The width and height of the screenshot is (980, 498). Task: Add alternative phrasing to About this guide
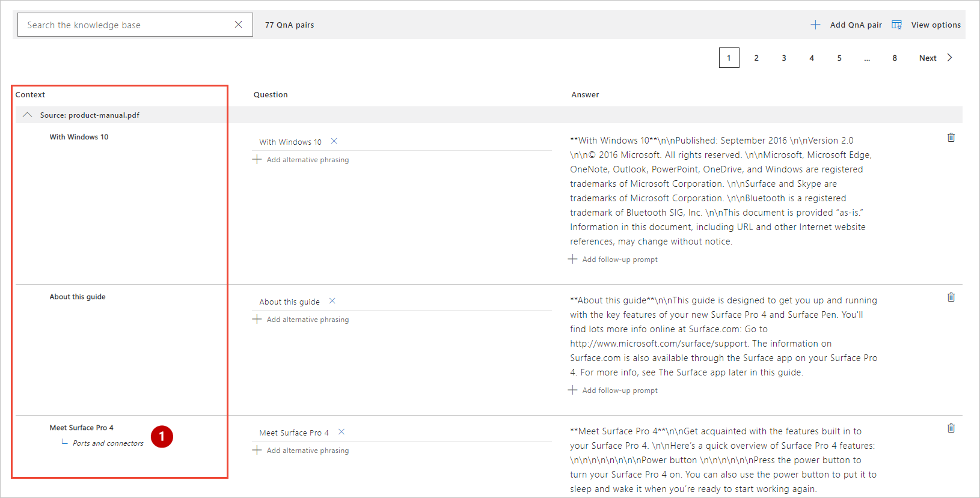308,320
